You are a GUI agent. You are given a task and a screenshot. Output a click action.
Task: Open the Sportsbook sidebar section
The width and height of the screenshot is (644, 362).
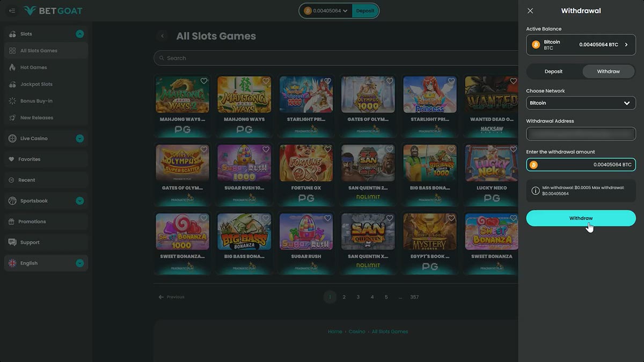pyautogui.click(x=46, y=201)
